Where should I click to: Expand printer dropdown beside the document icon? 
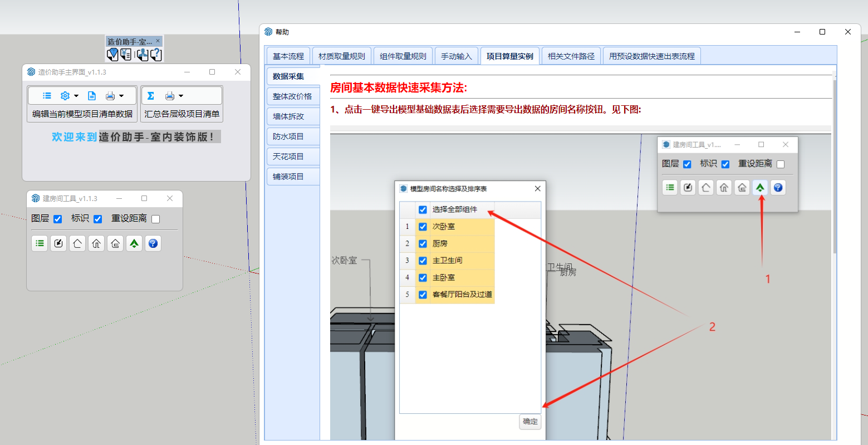click(x=121, y=96)
